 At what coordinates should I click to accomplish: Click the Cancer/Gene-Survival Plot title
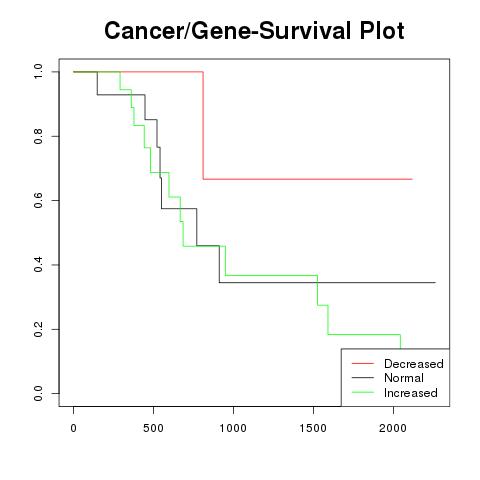pyautogui.click(x=254, y=31)
